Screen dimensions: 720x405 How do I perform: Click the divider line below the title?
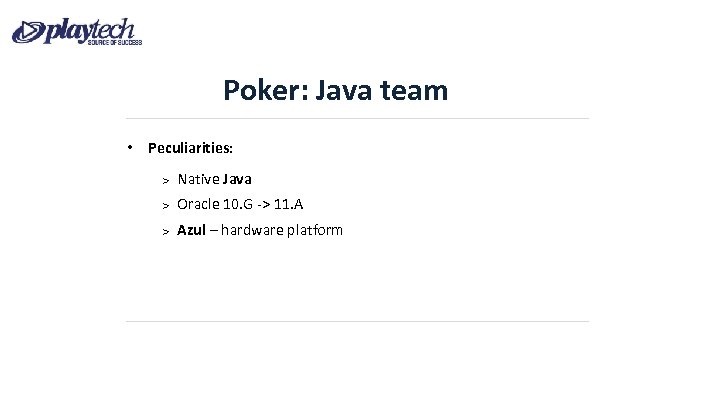[357, 118]
